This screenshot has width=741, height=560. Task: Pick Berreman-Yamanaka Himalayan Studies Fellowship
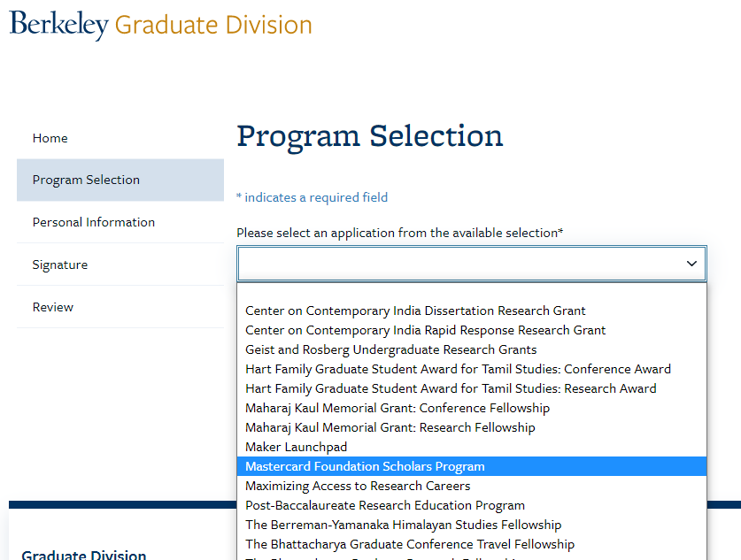point(403,525)
